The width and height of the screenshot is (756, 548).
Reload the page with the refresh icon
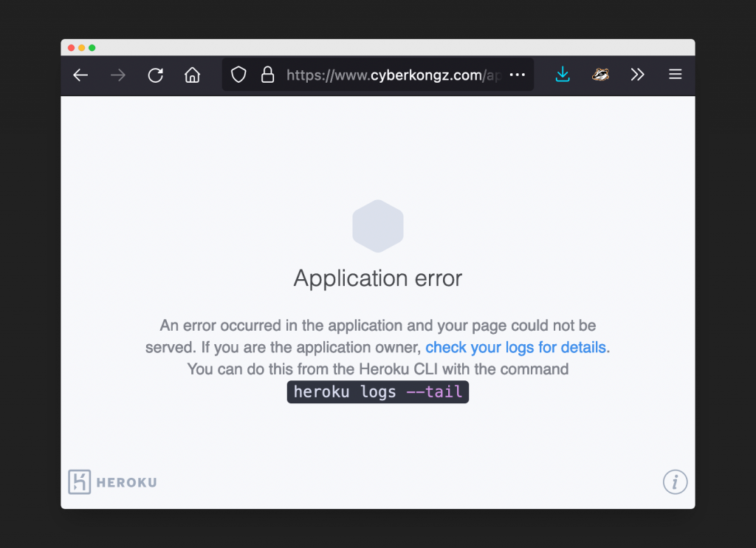[155, 75]
